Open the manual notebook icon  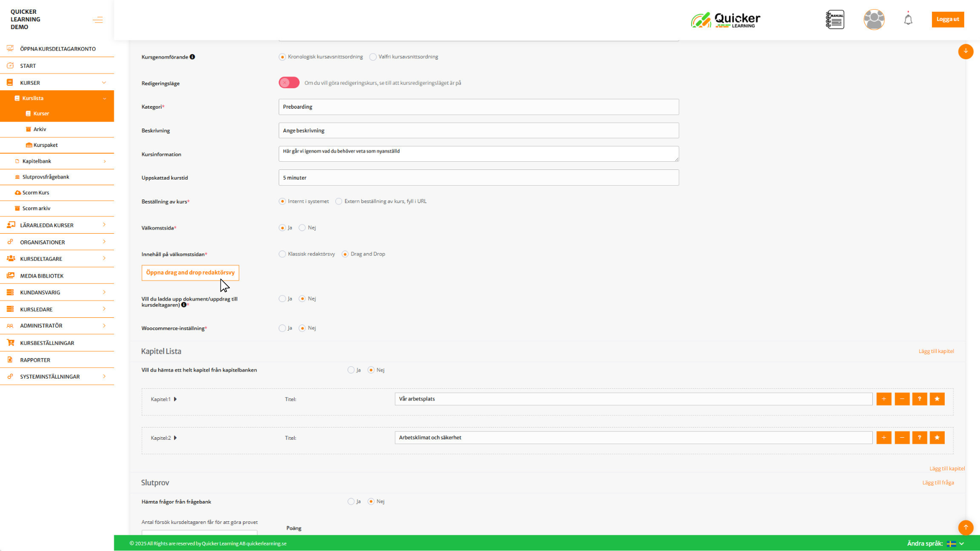835,19
